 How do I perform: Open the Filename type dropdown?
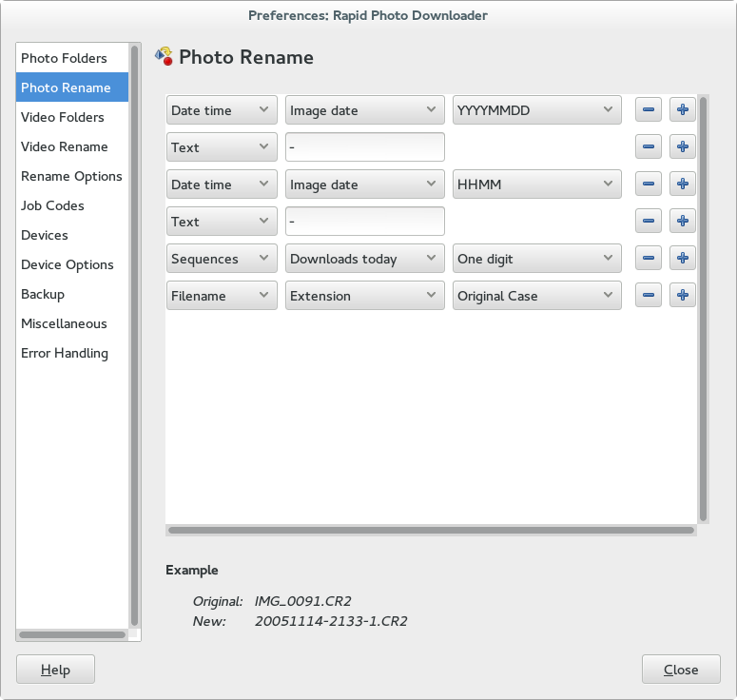[x=222, y=296]
